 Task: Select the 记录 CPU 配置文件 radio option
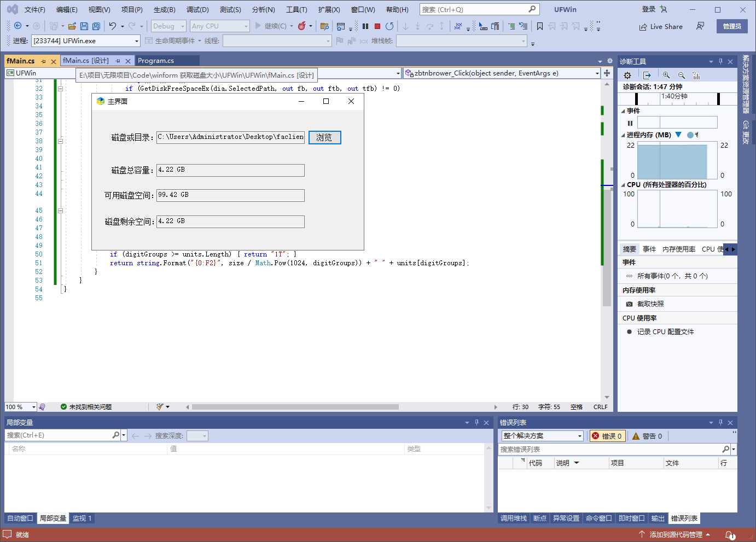[x=629, y=331]
